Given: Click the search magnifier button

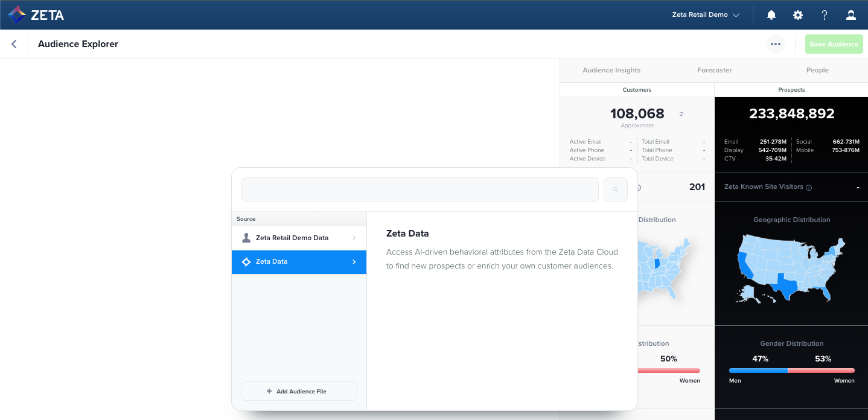Looking at the screenshot, I should point(615,189).
